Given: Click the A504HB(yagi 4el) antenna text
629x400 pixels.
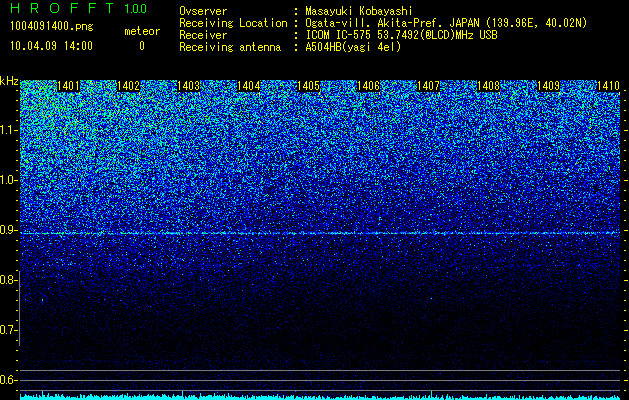Looking at the screenshot, I should point(353,47).
